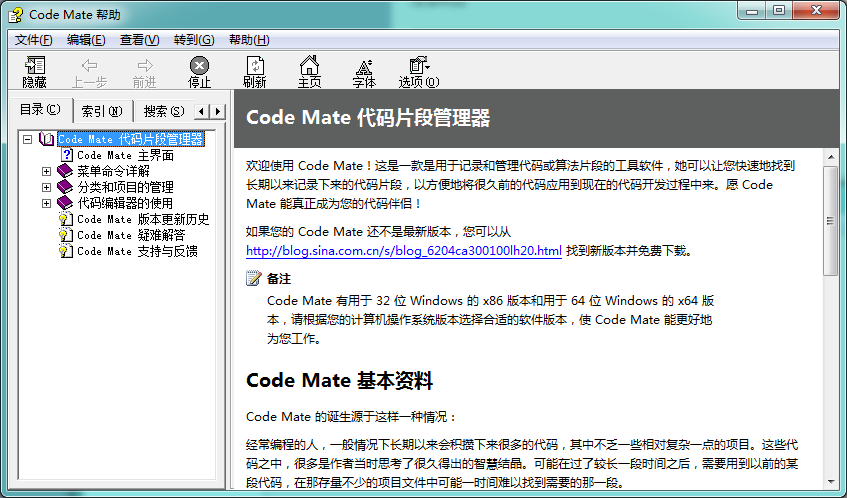Open the 查看(V) menu
847x498 pixels.
click(139, 40)
